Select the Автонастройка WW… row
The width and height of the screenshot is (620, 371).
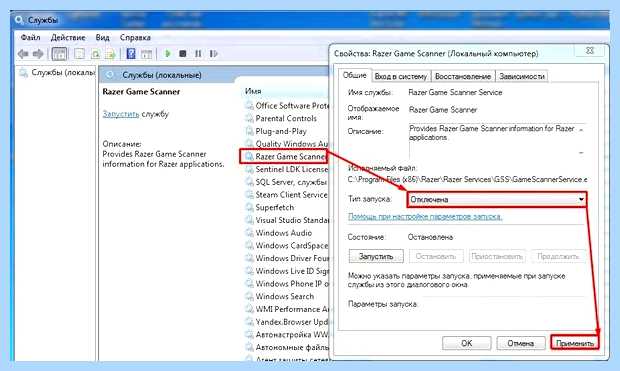286,334
